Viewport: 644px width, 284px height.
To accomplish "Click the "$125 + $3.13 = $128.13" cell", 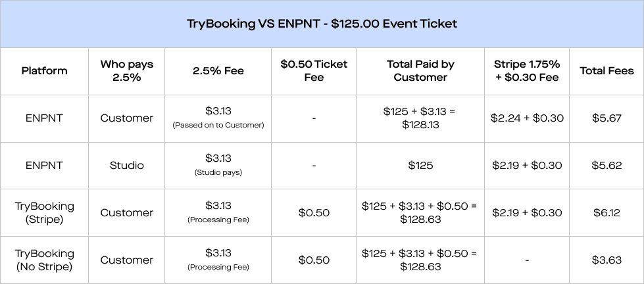I will pyautogui.click(x=420, y=118).
